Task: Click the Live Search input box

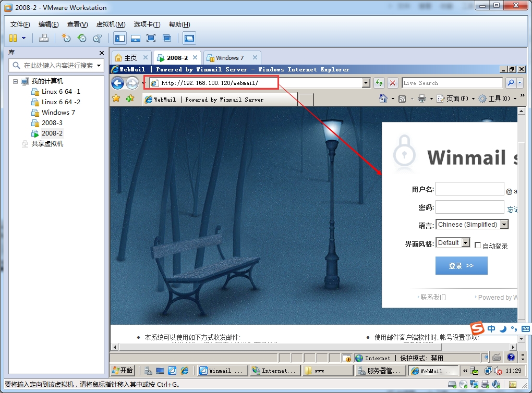Action: (452, 83)
